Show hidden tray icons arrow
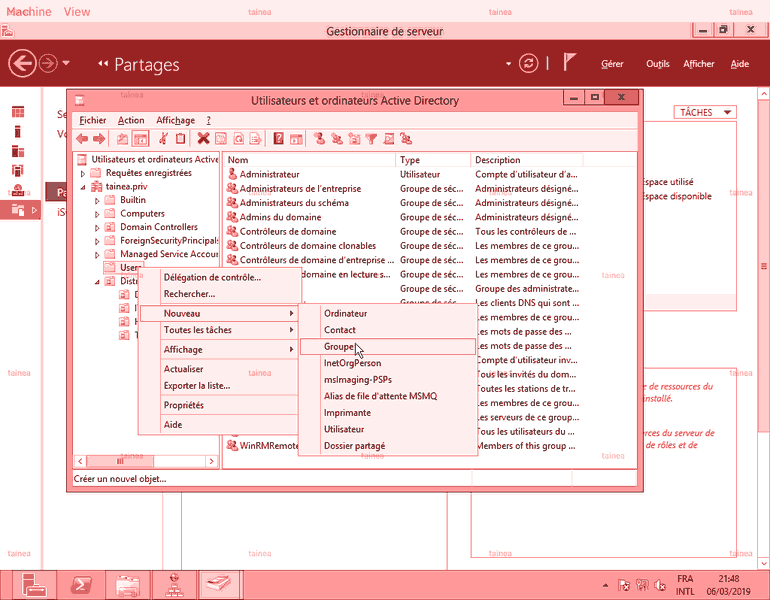Screen dimensions: 770x600 click(605, 585)
